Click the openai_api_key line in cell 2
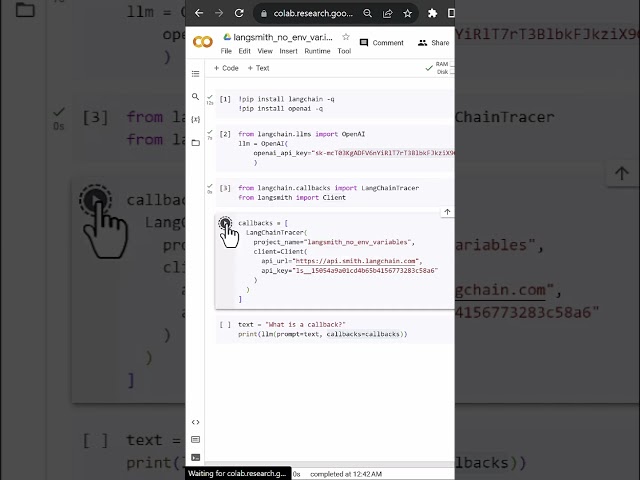This screenshot has width=640, height=480. point(354,153)
